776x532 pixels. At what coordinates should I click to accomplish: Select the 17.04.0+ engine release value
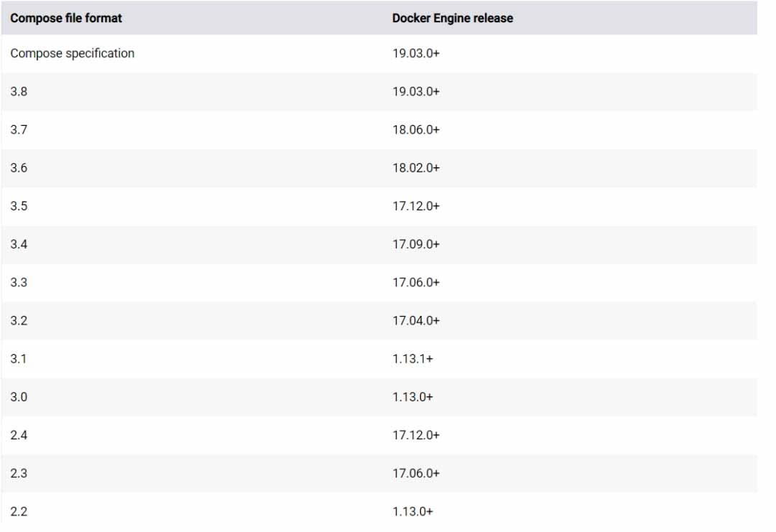(416, 321)
